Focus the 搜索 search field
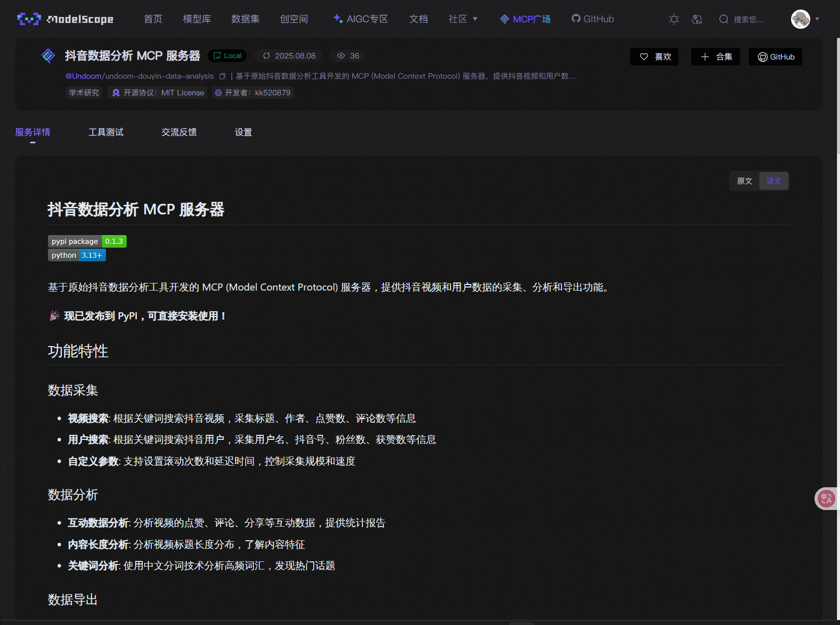The height and width of the screenshot is (625, 840). [x=746, y=19]
